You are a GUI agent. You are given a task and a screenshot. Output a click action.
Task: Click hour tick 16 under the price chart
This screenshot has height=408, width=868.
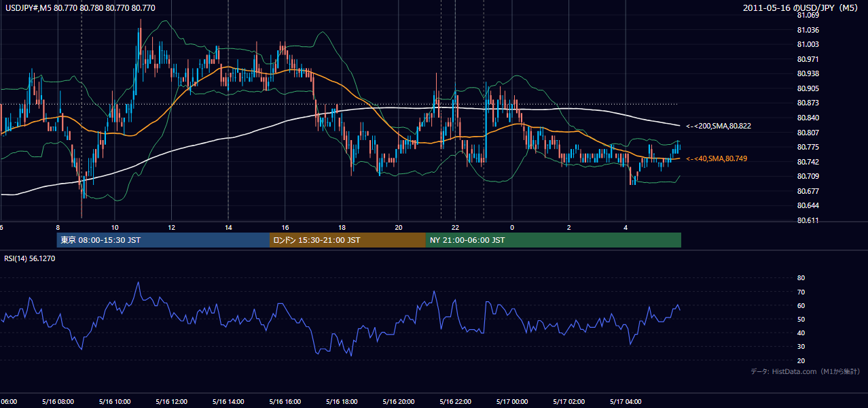[x=285, y=227]
